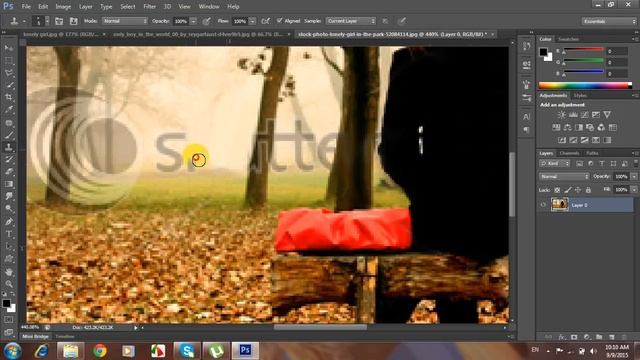
Task: Open the layer Fill dropdown arrow
Action: 634,190
